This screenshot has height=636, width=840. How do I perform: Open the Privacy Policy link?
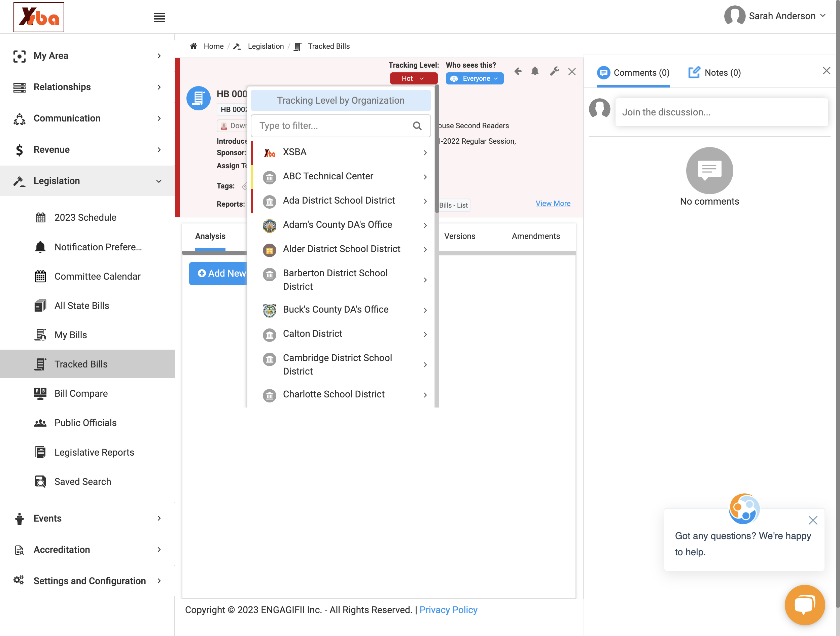(x=448, y=609)
